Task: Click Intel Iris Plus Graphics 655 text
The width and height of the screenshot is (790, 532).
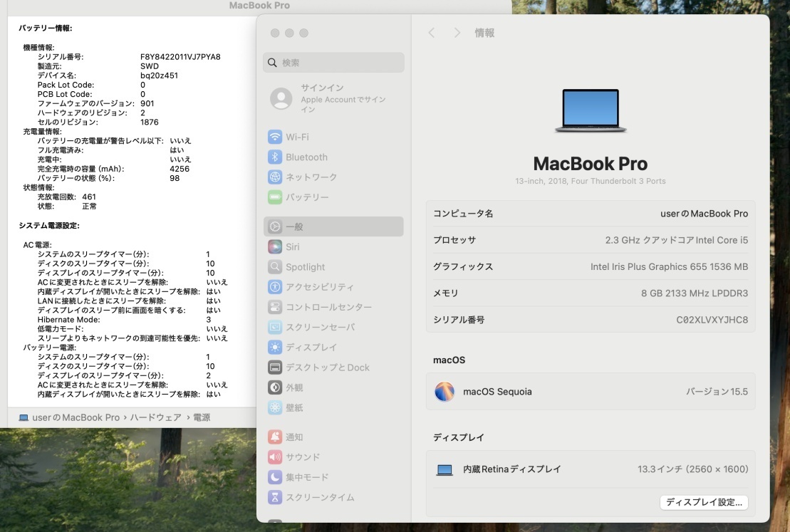Action: point(669,266)
